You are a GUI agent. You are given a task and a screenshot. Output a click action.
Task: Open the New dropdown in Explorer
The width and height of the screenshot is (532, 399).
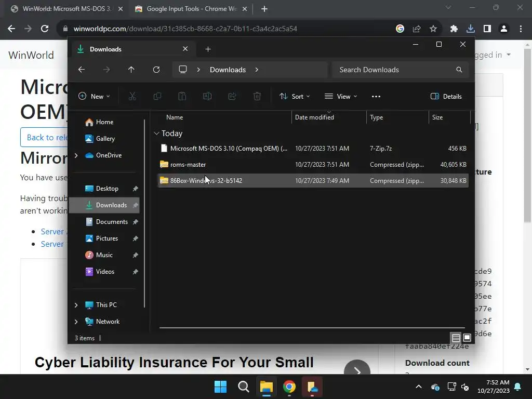point(94,96)
